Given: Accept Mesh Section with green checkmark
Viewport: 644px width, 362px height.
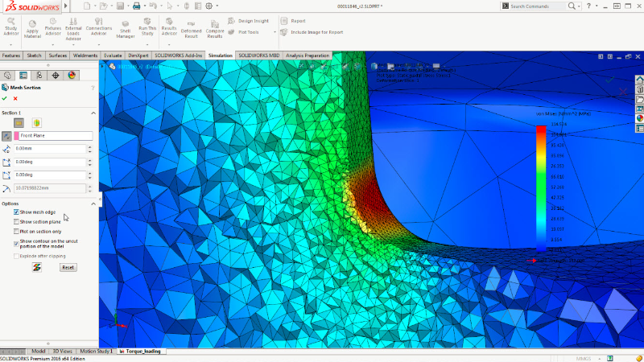Looking at the screenshot, I should pos(5,98).
